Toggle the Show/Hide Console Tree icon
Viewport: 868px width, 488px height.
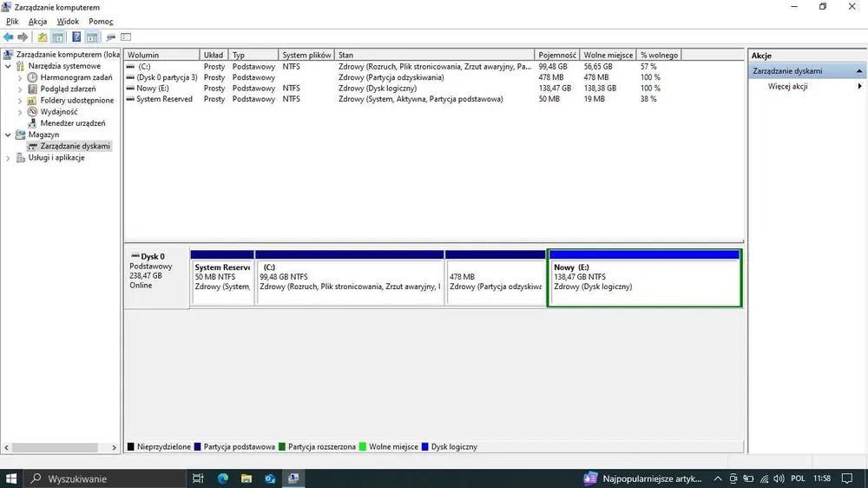[x=57, y=37]
